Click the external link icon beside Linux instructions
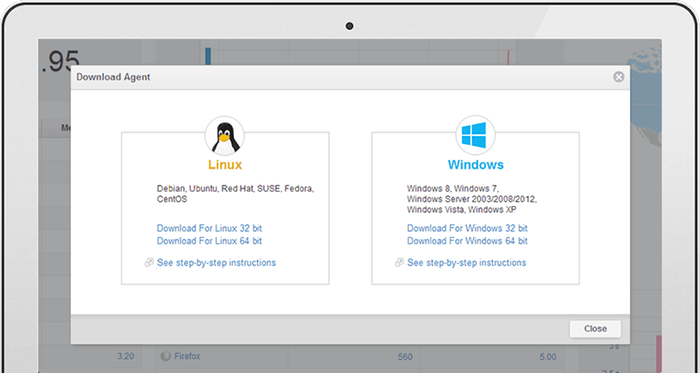Image resolution: width=700 pixels, height=373 pixels. coord(149,263)
